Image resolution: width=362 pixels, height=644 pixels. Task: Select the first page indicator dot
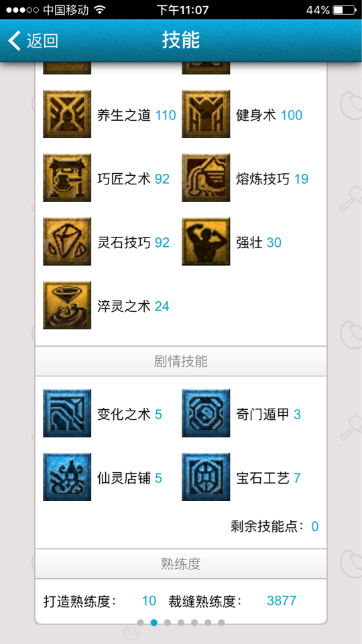(x=140, y=623)
